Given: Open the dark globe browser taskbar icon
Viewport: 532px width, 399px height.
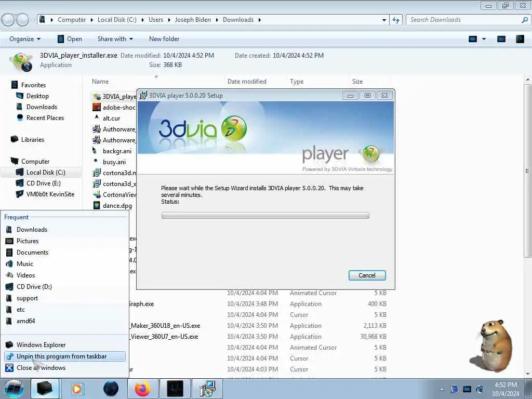Looking at the screenshot, I should click(111, 389).
